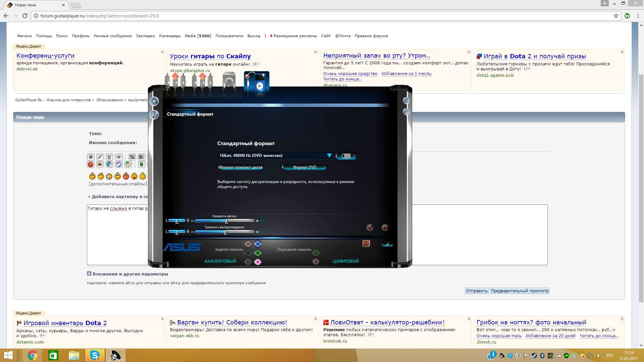Click the set default device checkmark
644x362 pixels.
tap(370, 228)
